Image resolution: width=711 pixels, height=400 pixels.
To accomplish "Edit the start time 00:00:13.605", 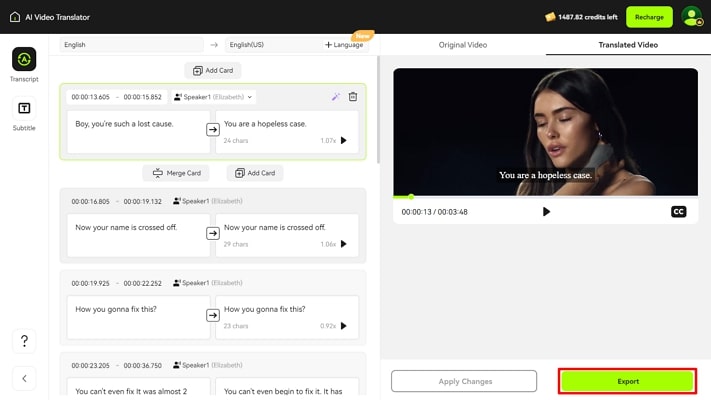I will (90, 97).
